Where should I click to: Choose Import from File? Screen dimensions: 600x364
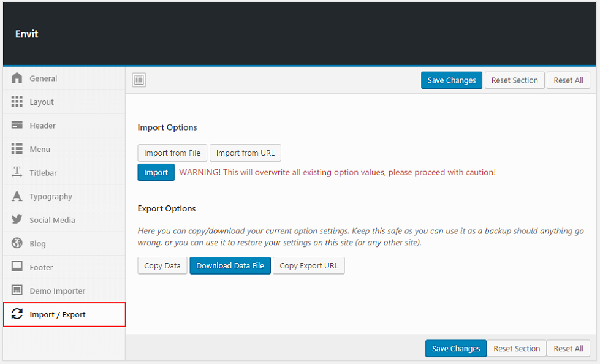click(172, 153)
